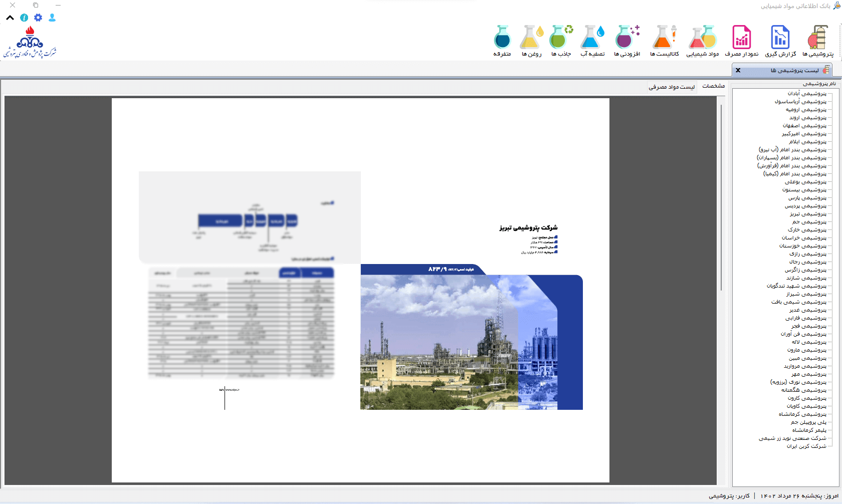The height and width of the screenshot is (504, 842).
Task: Select پتروشیمی غدیر in the list
Action: click(808, 310)
